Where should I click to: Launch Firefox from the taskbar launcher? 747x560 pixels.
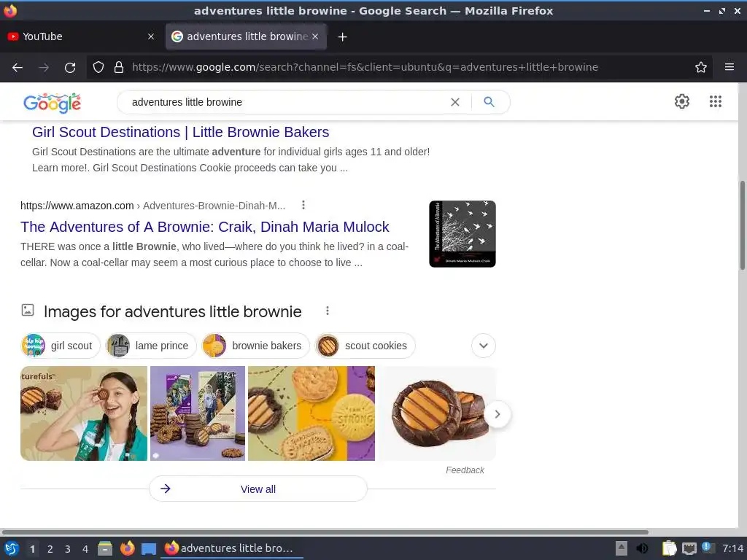[127, 548]
